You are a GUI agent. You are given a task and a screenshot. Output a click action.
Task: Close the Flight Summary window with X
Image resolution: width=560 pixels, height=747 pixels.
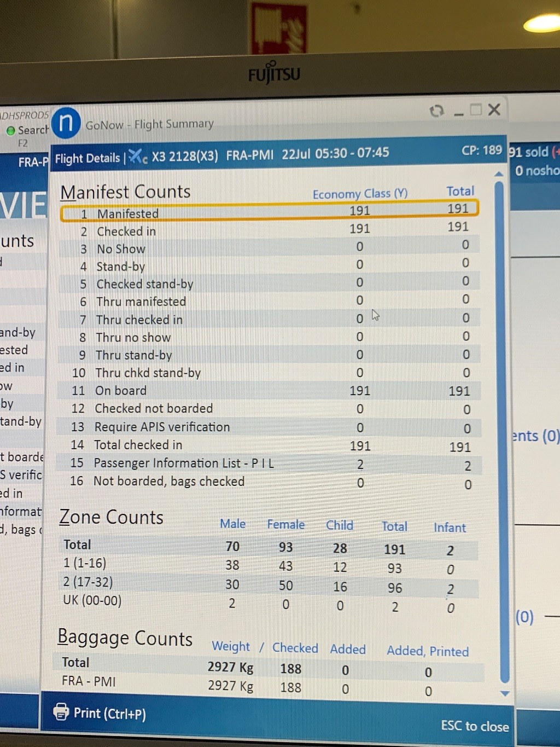coord(494,110)
